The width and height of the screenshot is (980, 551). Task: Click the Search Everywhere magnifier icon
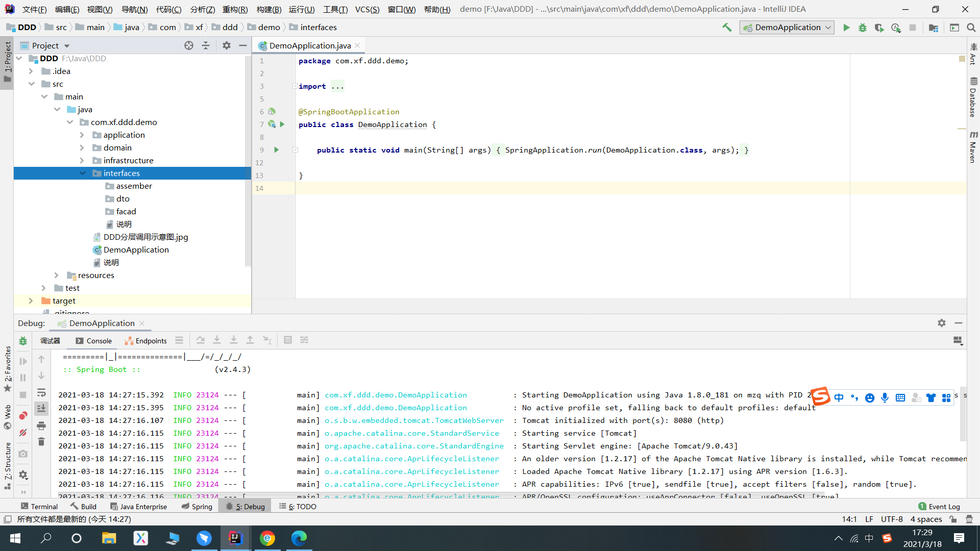coord(971,28)
